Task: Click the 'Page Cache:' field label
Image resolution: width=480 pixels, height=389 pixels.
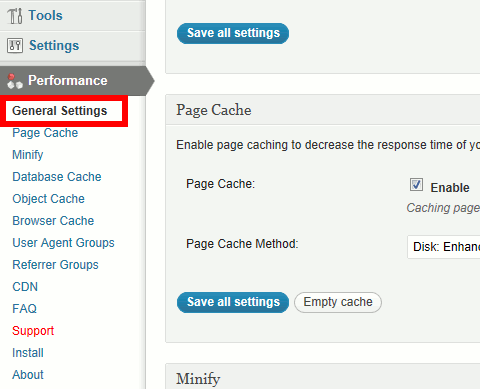Action: point(220,184)
